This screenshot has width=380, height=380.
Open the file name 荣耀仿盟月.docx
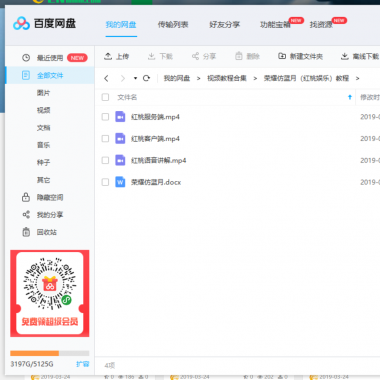(156, 182)
